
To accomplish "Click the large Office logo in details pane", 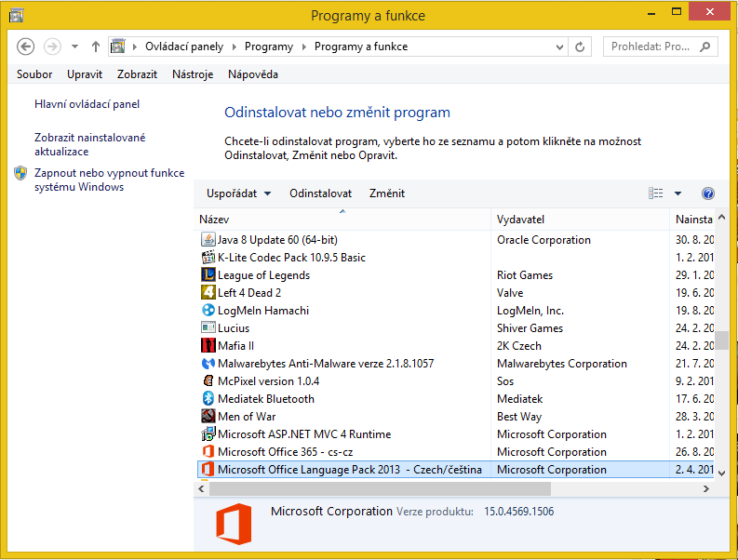I will click(234, 524).
